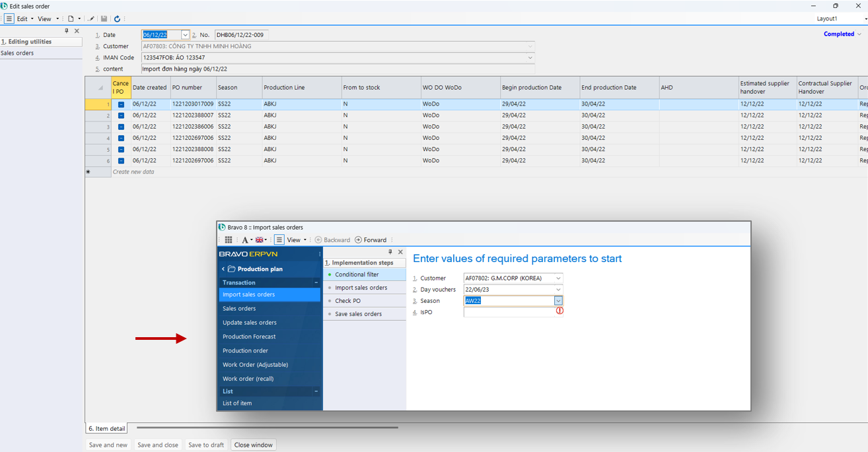Click the refresh icon in main toolbar
The height and width of the screenshot is (452, 868).
(117, 19)
